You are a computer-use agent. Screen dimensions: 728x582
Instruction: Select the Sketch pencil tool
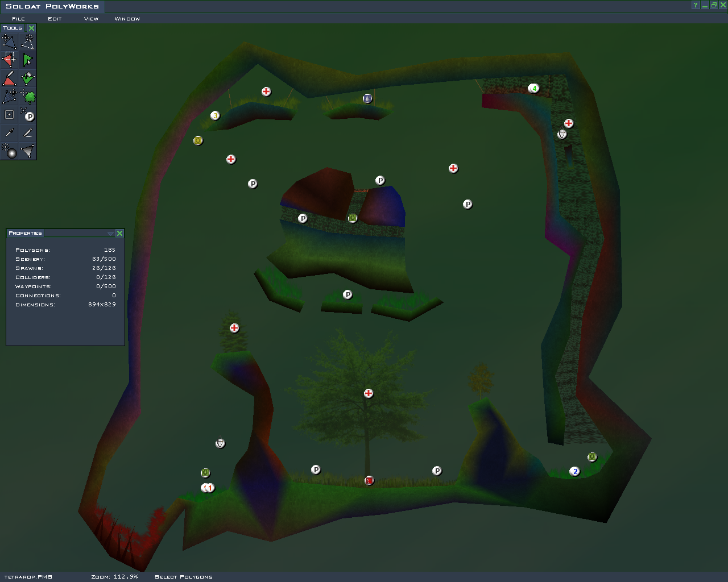(27, 132)
